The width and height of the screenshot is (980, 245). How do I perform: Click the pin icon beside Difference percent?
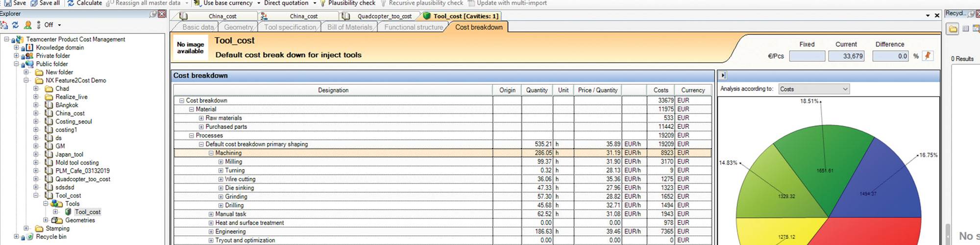[x=928, y=56]
